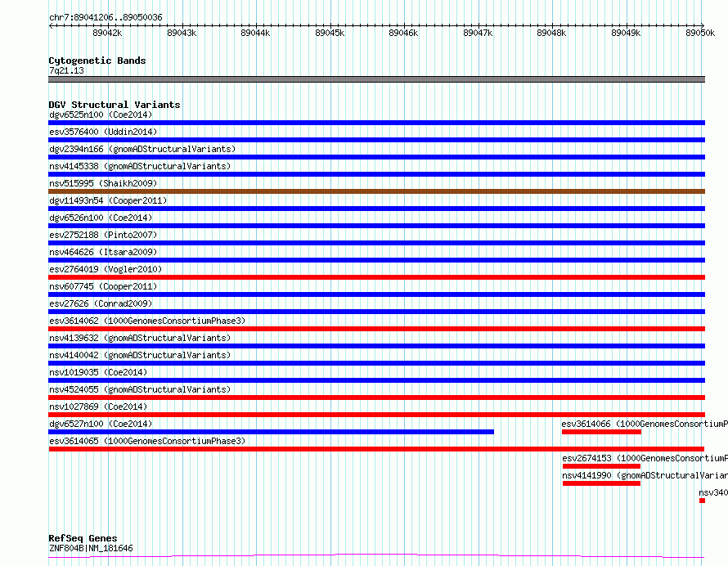Screen dimensions: 728x566
Task: Click the 89050k ruler tick label
Action: click(x=700, y=33)
